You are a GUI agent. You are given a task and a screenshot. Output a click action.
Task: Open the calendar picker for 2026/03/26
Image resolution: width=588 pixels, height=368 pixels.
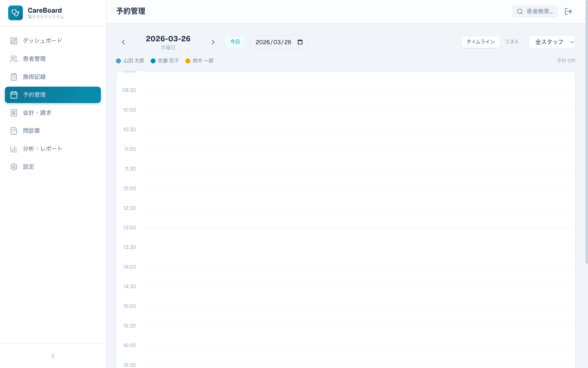click(x=300, y=42)
